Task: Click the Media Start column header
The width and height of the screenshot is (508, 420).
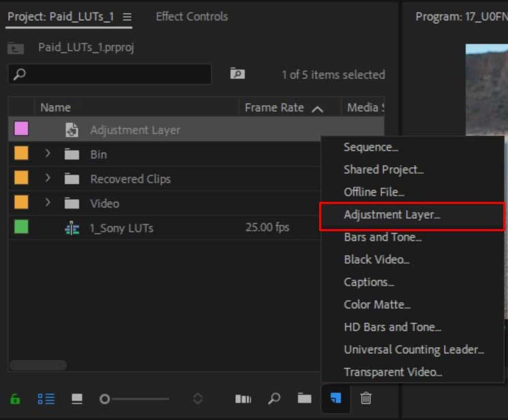Action: [365, 108]
